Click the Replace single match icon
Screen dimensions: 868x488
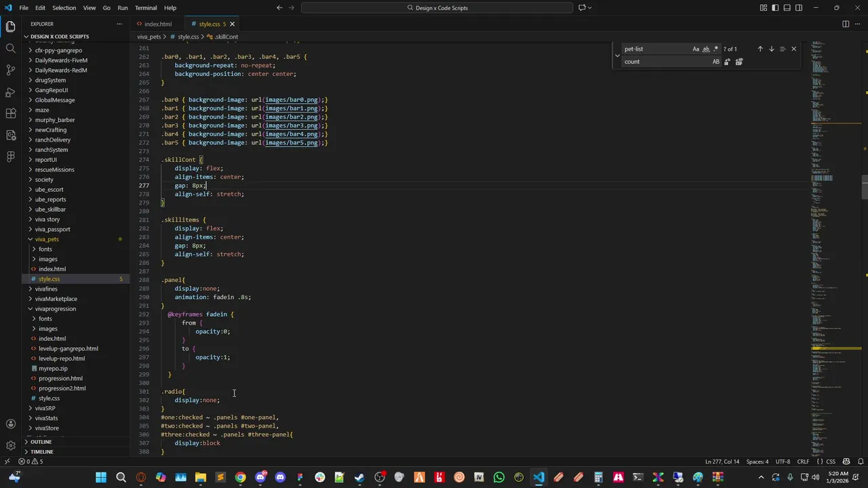pyautogui.click(x=727, y=62)
